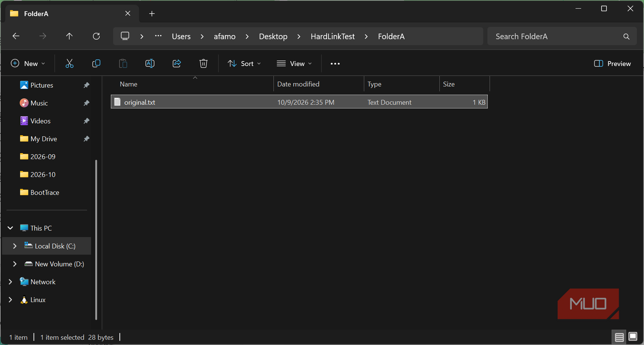644x345 pixels.
Task: Expand the Network tree node
Action: [x=11, y=282]
